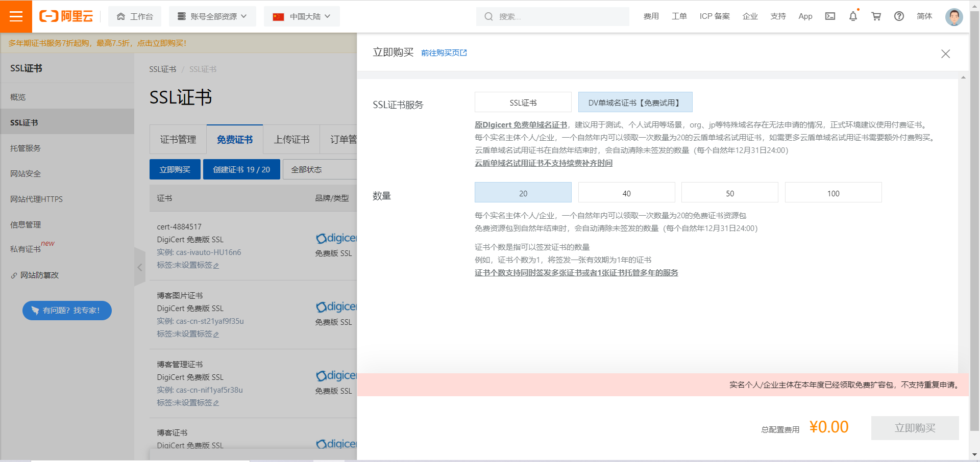Open 工单 top menu
The image size is (980, 462).
679,16
